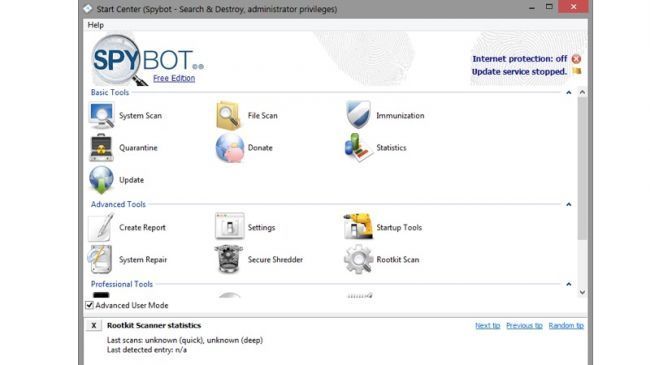Click the Donate label
The image size is (650, 365).
click(260, 148)
